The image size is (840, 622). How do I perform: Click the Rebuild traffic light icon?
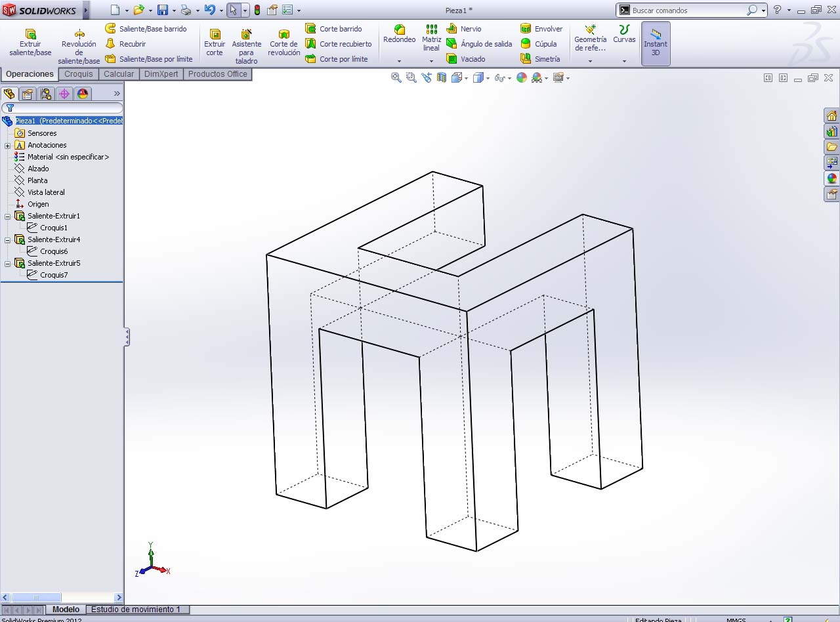(x=257, y=10)
